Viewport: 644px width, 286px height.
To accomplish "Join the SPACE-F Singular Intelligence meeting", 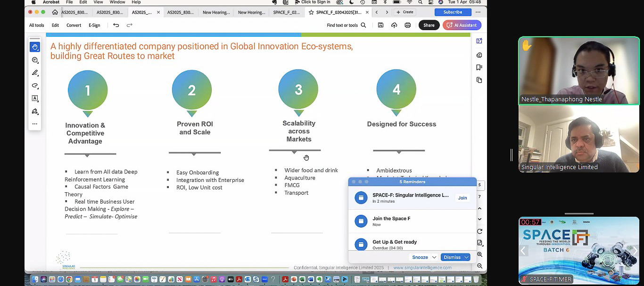I will coord(462,198).
